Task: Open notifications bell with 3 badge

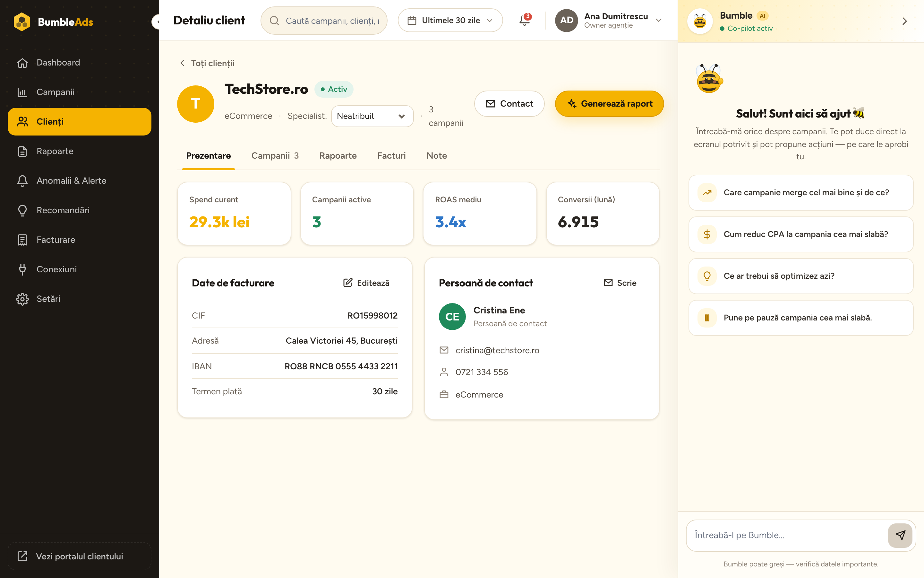Action: (525, 20)
